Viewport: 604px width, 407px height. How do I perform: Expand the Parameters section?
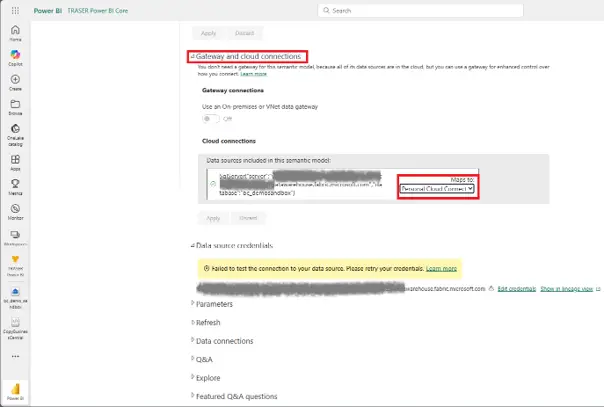[193, 303]
